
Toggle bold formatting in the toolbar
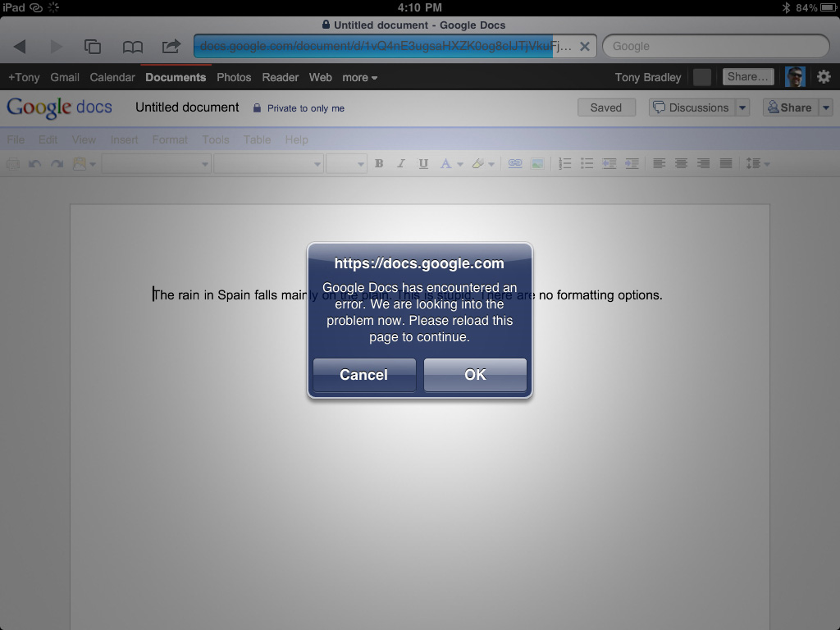[378, 163]
